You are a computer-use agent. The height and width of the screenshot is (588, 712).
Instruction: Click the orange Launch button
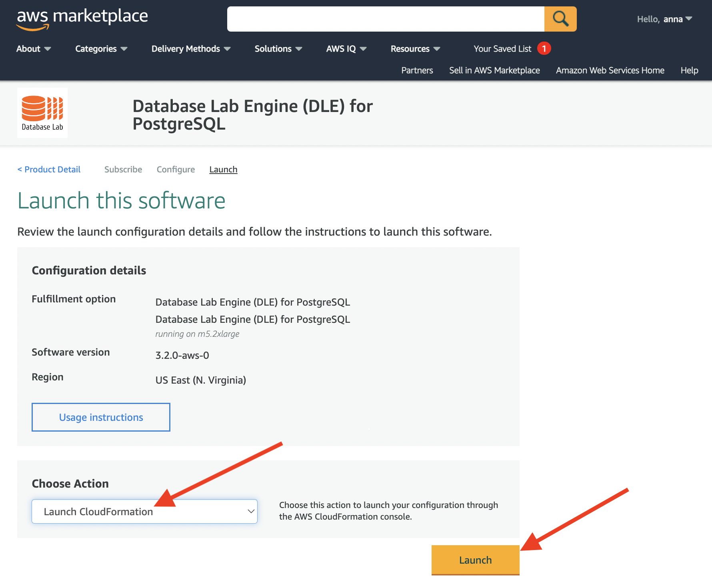coord(475,560)
